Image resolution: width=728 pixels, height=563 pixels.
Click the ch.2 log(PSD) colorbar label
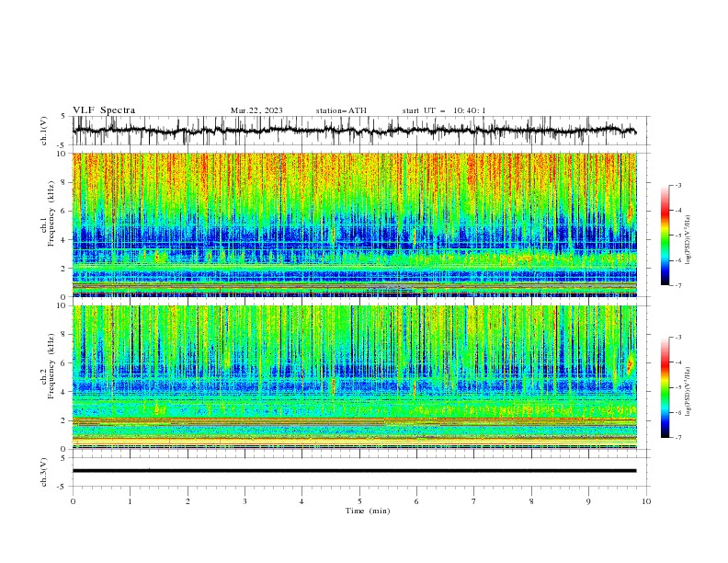coord(688,392)
